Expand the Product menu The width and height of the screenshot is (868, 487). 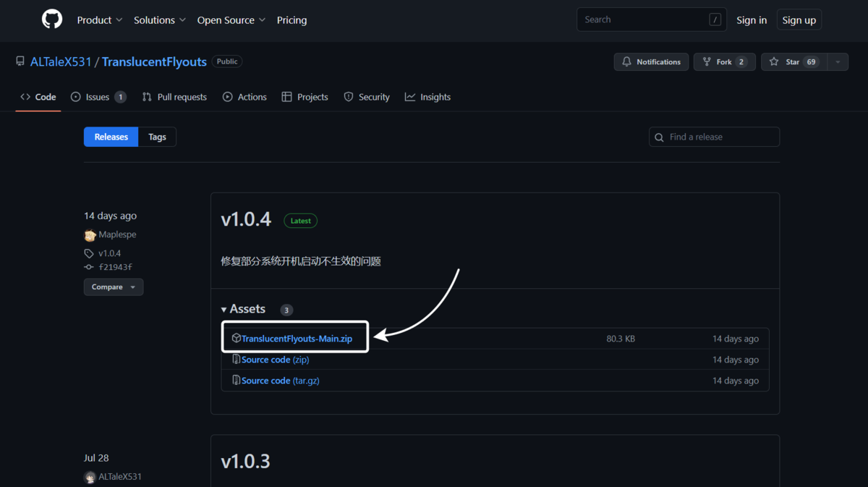100,20
